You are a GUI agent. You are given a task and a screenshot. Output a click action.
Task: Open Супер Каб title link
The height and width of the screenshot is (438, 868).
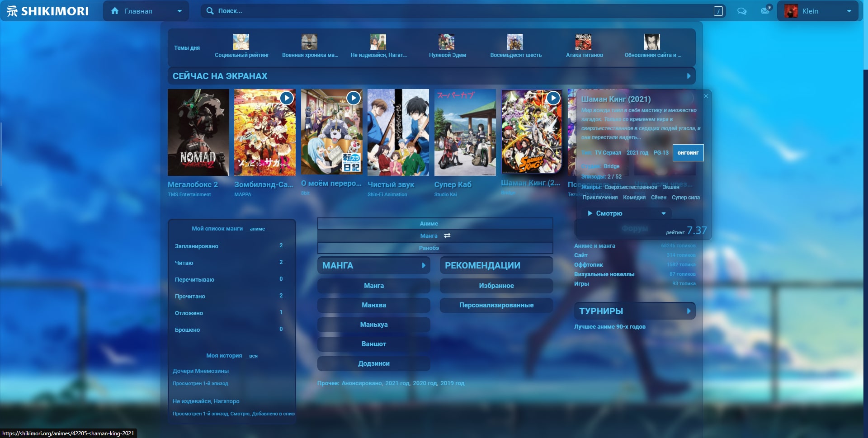pos(453,184)
